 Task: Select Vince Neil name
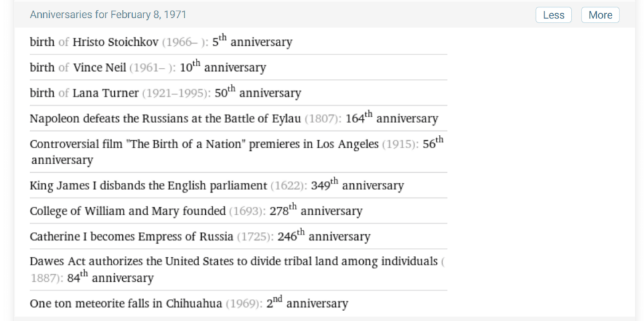(100, 68)
